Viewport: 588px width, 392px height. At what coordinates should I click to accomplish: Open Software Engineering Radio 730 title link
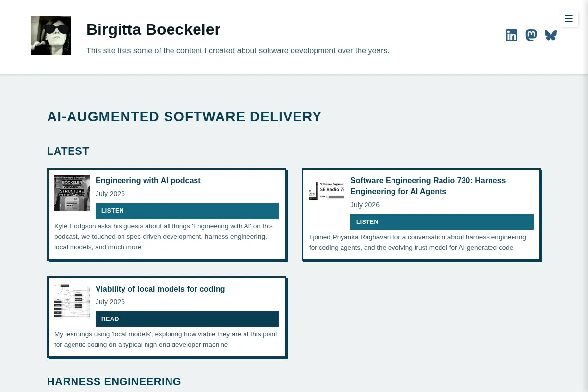pyautogui.click(x=428, y=186)
